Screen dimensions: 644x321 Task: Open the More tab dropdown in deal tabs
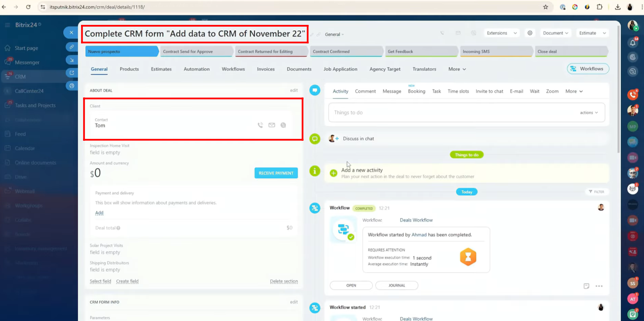[457, 69]
